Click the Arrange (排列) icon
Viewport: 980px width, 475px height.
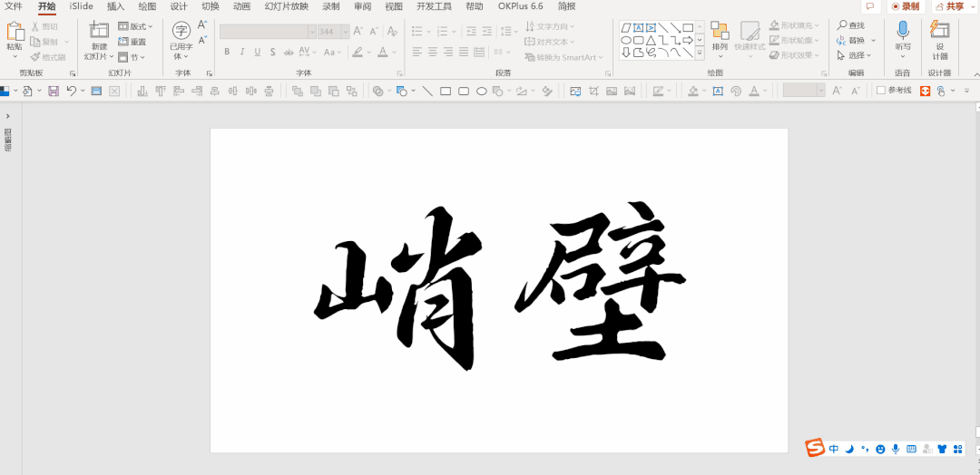720,31
